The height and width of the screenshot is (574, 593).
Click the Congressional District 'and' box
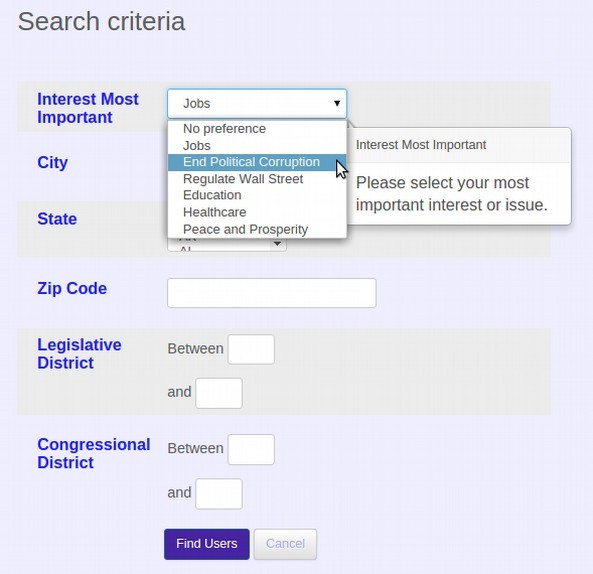pos(219,493)
